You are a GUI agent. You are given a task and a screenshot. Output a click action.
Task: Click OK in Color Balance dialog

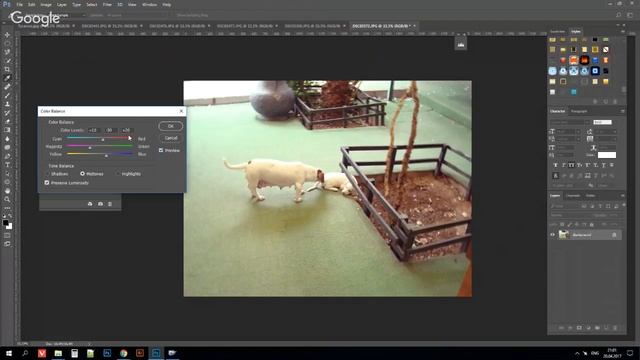[171, 126]
